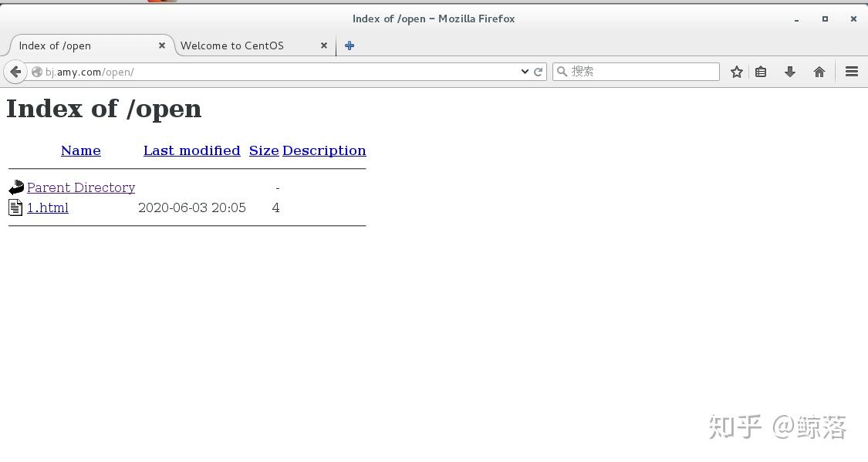The image size is (868, 462).
Task: Close the 'Index of /open' tab
Action: (x=162, y=46)
